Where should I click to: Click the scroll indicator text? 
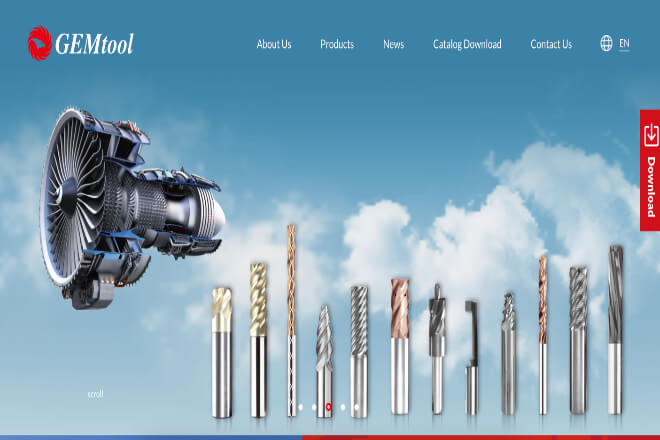pyautogui.click(x=96, y=394)
